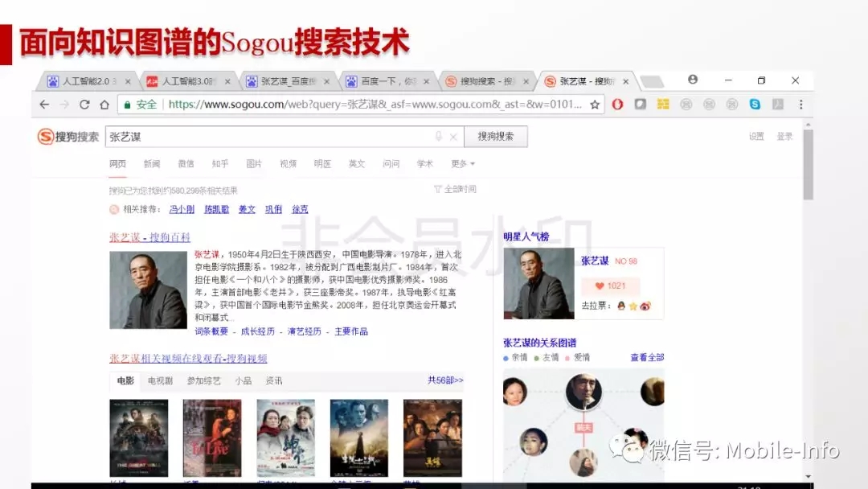
Task: Open the first movie poster thumbnail
Action: (139, 438)
